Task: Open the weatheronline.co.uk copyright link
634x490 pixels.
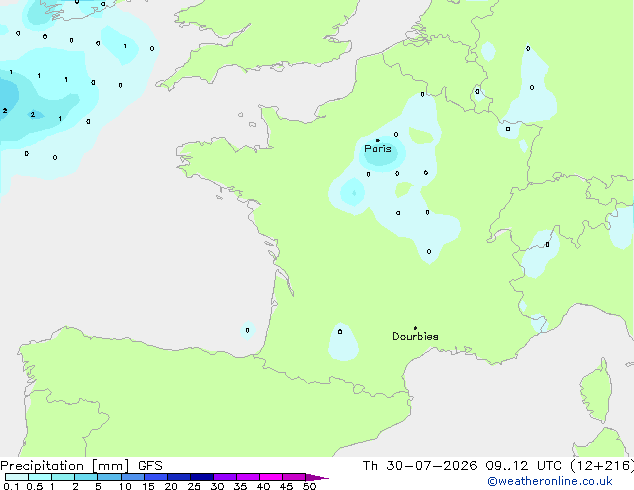Action: (550, 481)
